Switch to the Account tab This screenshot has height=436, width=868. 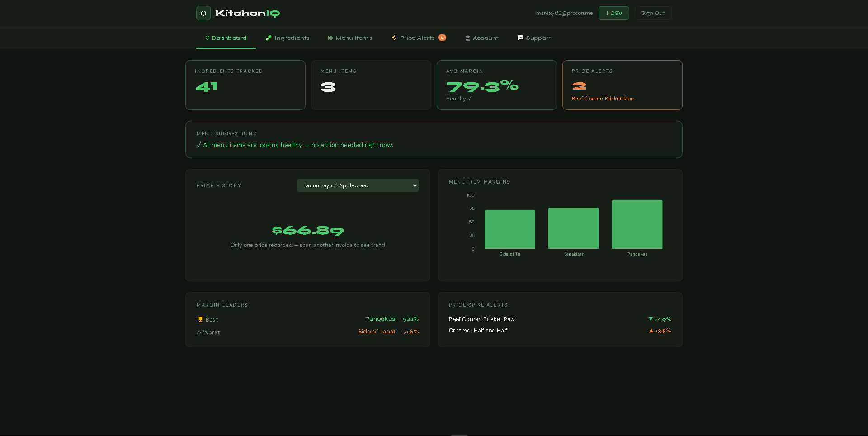pyautogui.click(x=481, y=38)
